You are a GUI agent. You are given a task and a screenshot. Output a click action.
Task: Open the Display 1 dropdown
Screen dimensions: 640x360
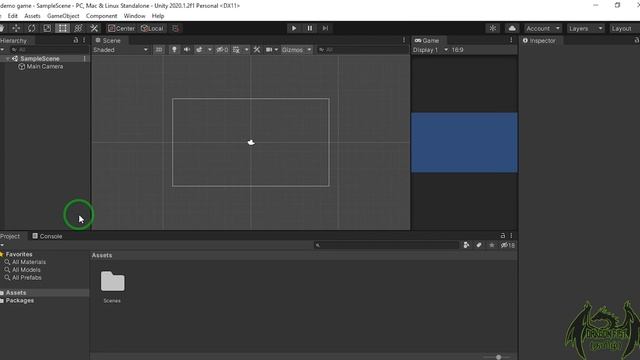(x=430, y=50)
